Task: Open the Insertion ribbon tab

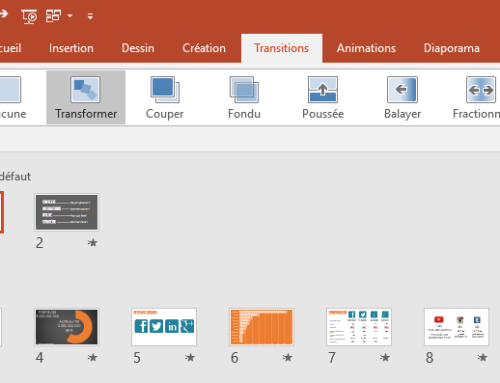Action: coord(71,48)
